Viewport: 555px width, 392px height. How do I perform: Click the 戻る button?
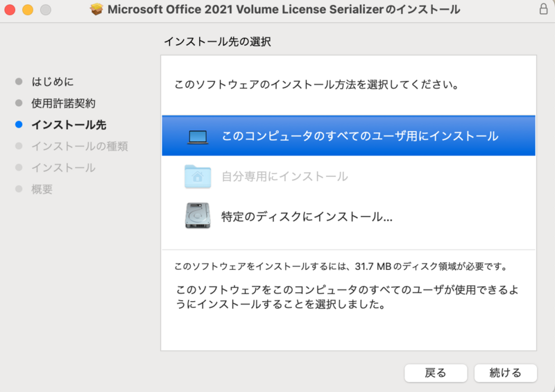point(436,373)
